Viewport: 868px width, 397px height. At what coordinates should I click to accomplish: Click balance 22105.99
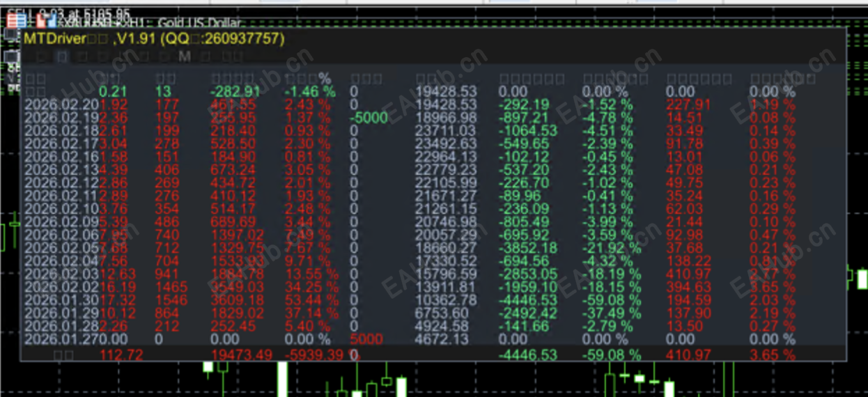[x=447, y=184]
